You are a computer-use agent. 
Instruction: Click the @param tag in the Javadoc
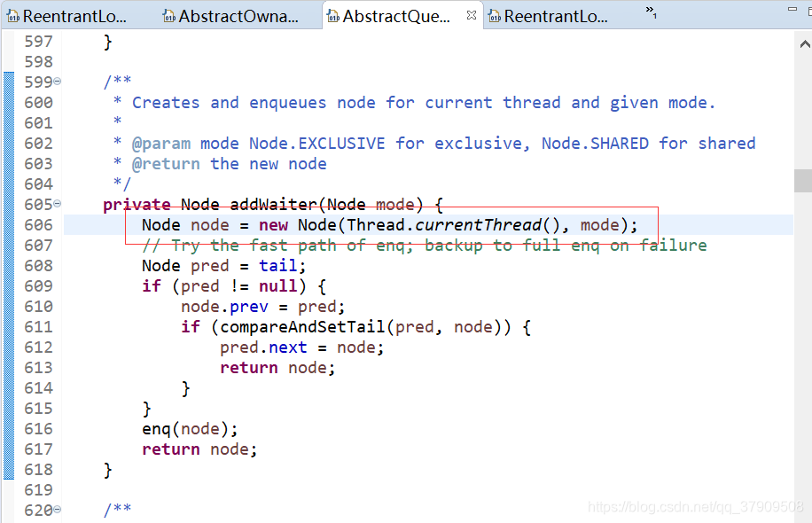click(x=161, y=144)
